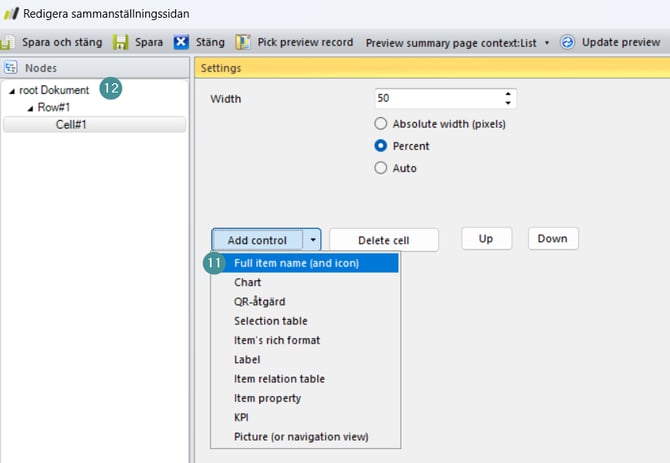Viewport: 670px width, 463px height.
Task: Open the Add control dropdown arrow
Action: (313, 240)
